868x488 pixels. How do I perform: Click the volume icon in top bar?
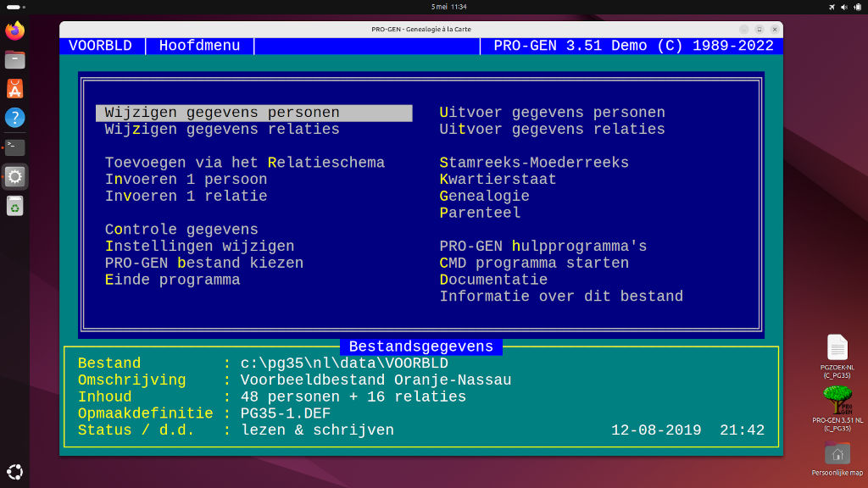click(x=844, y=7)
